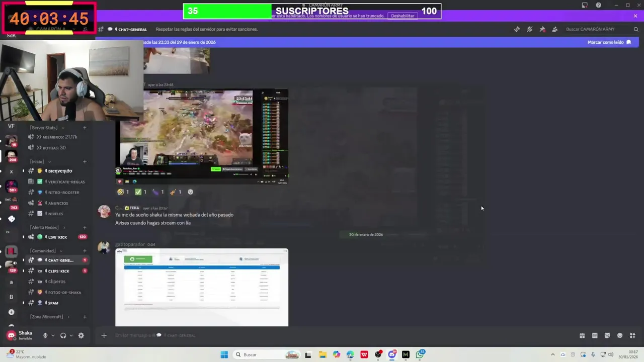Open Threads icon in channel header
The image size is (644, 362).
[x=517, y=29]
